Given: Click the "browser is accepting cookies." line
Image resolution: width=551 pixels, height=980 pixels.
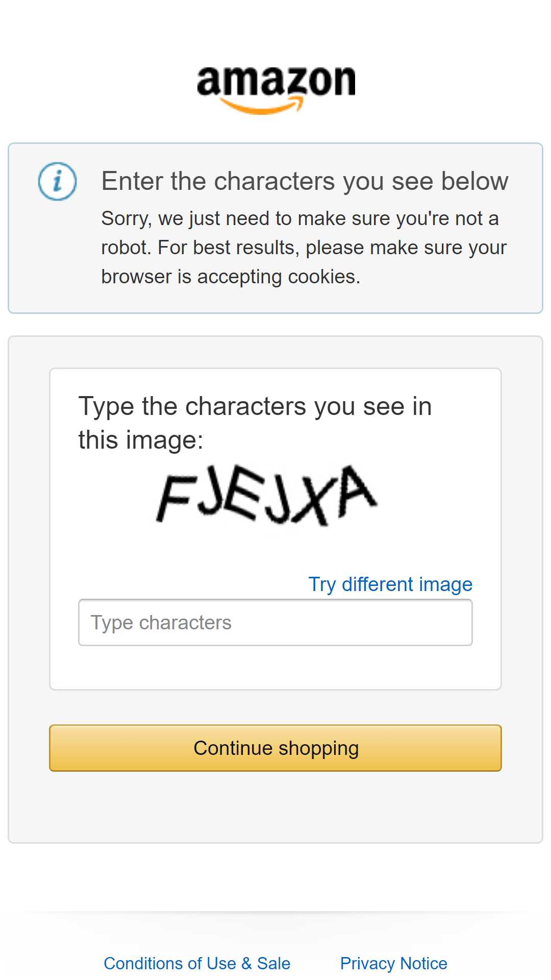Looking at the screenshot, I should coord(231,277).
